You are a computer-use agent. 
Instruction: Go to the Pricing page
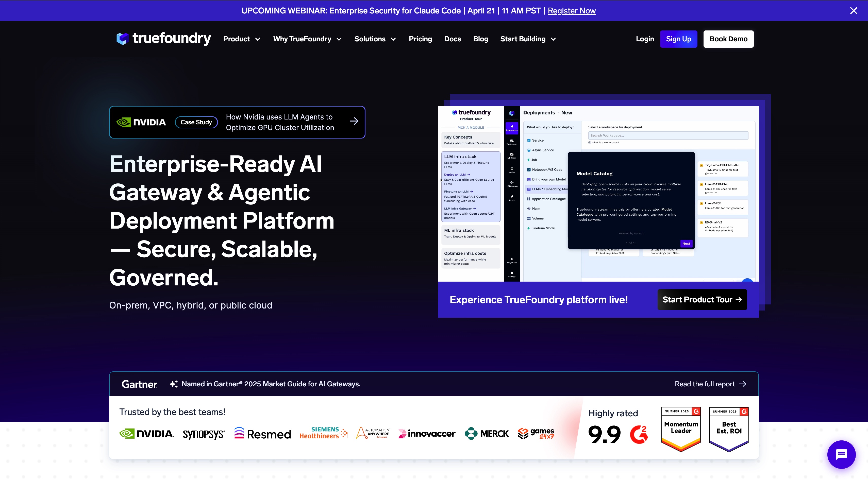pyautogui.click(x=420, y=39)
